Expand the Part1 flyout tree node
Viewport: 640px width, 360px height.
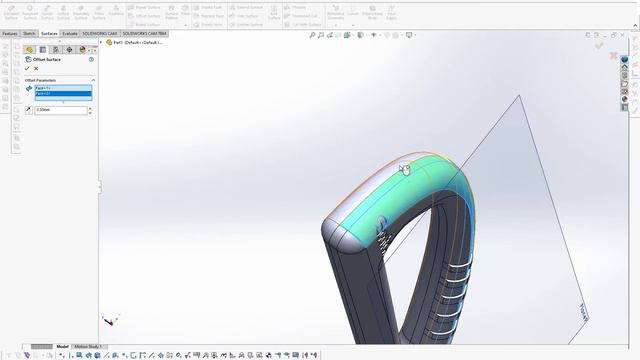pyautogui.click(x=101, y=42)
